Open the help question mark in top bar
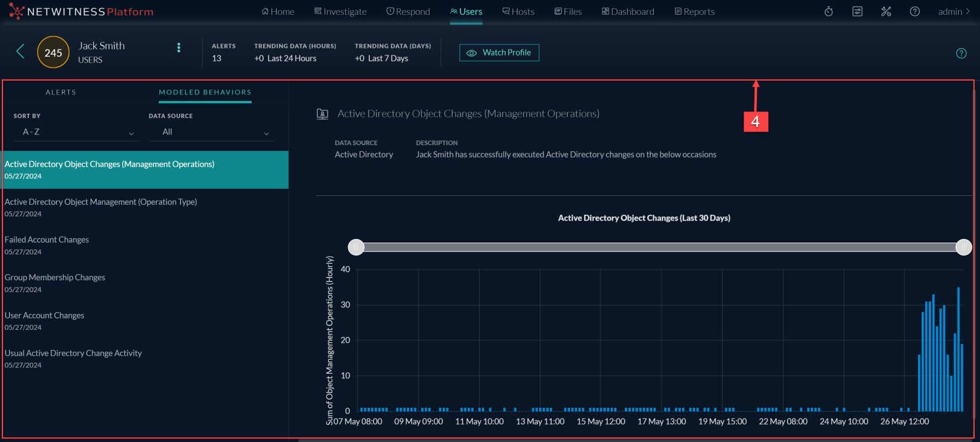980x442 pixels. click(x=915, y=12)
